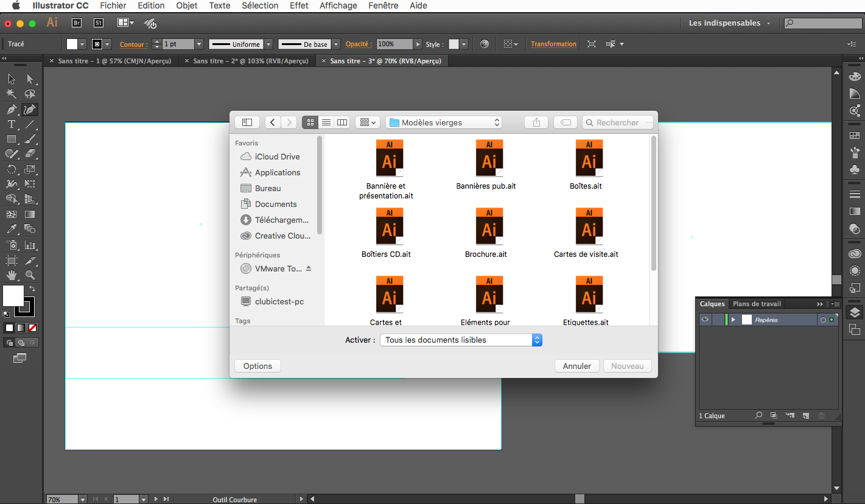Click the Rectangle shape tool
This screenshot has height=504, width=865.
[12, 139]
